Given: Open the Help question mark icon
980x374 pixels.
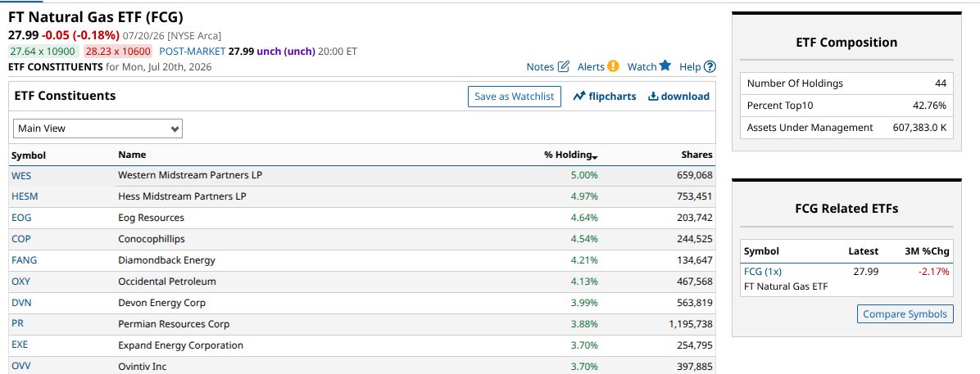Looking at the screenshot, I should pyautogui.click(x=710, y=67).
